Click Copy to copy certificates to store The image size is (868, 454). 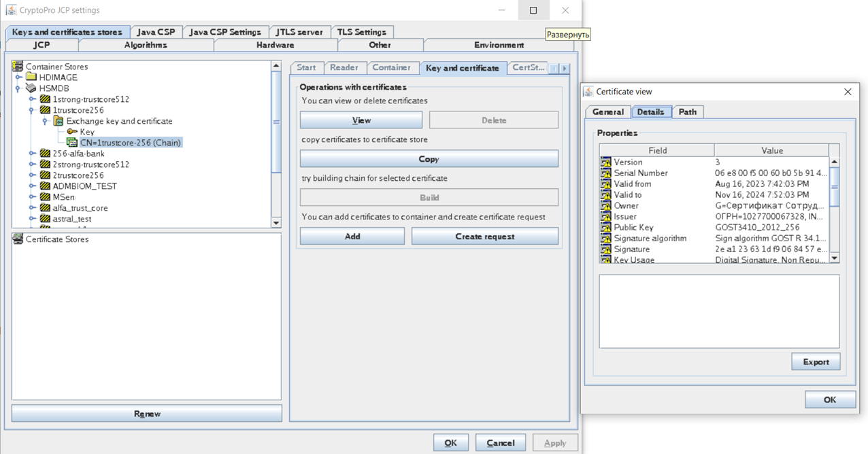pyautogui.click(x=428, y=159)
